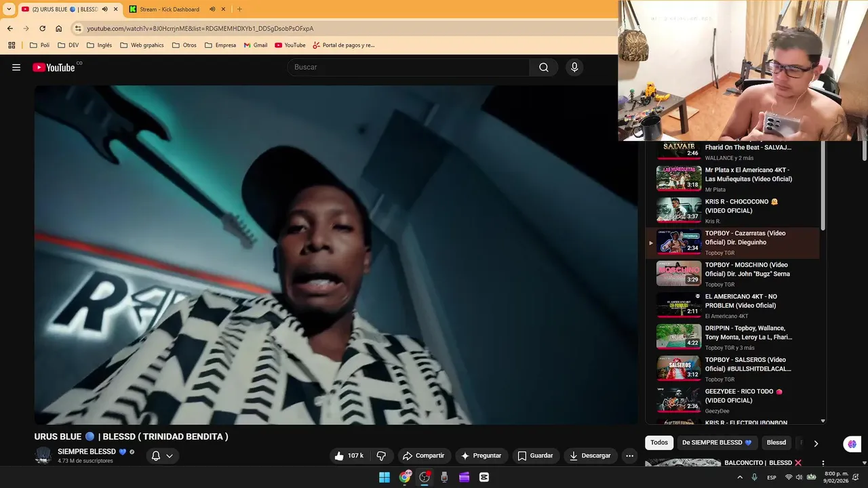868x488 pixels.
Task: Open CapCut from the taskbar
Action: click(484, 477)
